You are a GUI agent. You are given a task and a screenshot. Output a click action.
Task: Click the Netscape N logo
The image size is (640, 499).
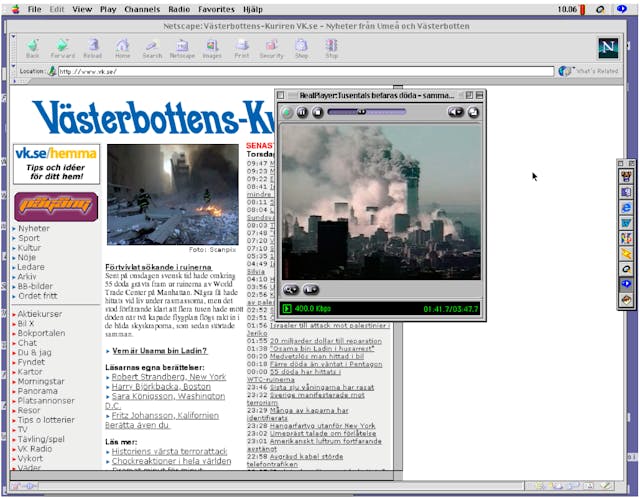point(608,48)
